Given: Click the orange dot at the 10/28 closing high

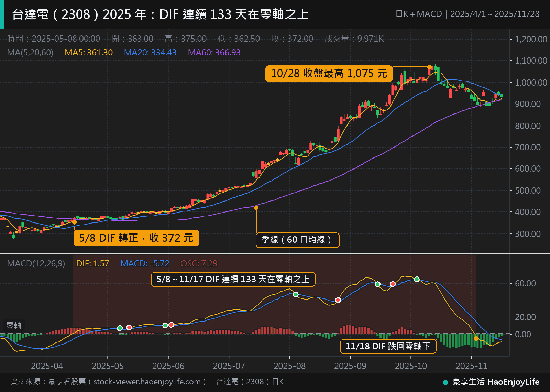Looking at the screenshot, I should click(429, 67).
